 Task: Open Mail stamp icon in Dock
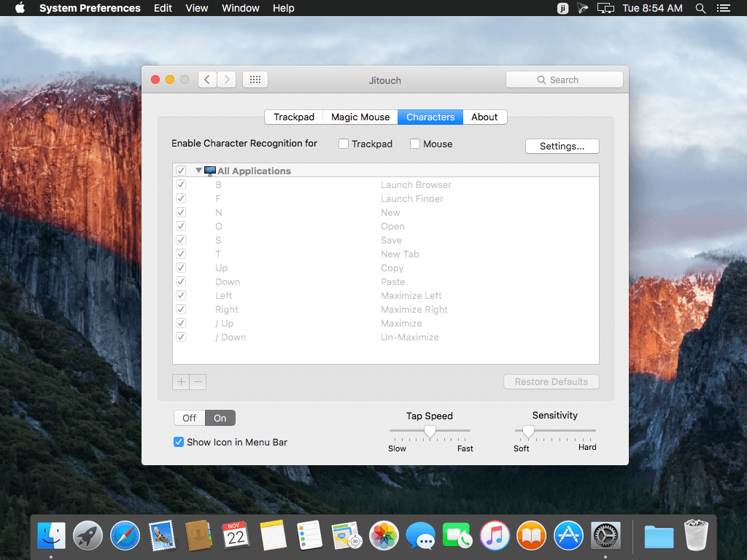162,535
